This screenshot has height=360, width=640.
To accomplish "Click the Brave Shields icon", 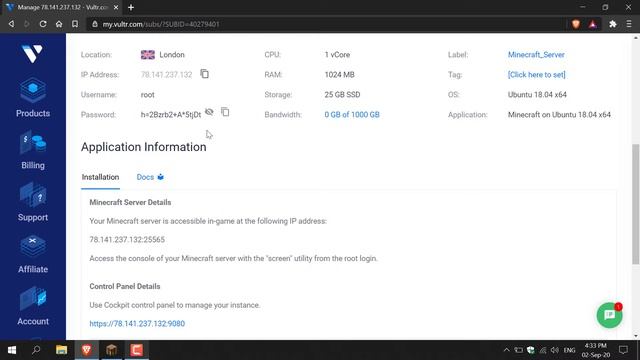I will [x=576, y=24].
